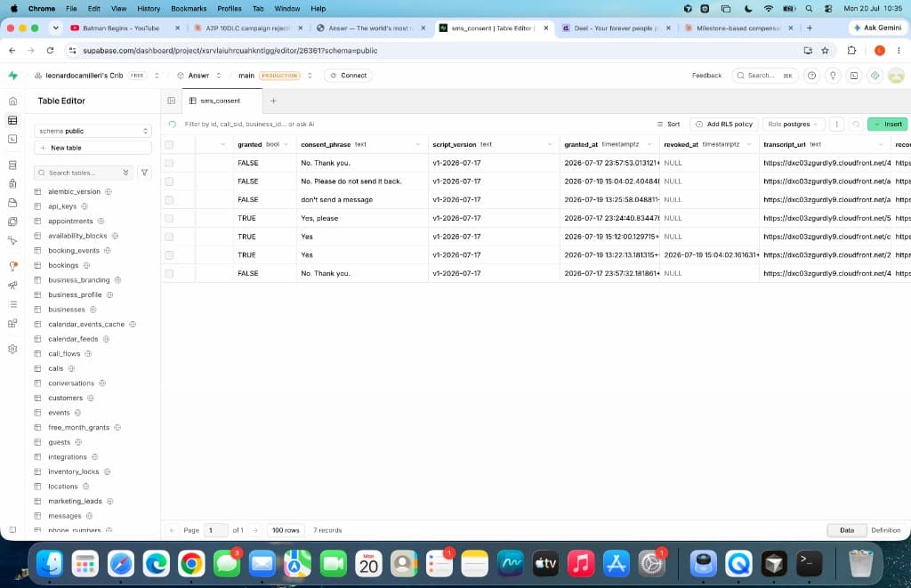The width and height of the screenshot is (911, 588).
Task: Toggle the side panel collapse icon beside sms_consent tab
Action: (x=172, y=101)
